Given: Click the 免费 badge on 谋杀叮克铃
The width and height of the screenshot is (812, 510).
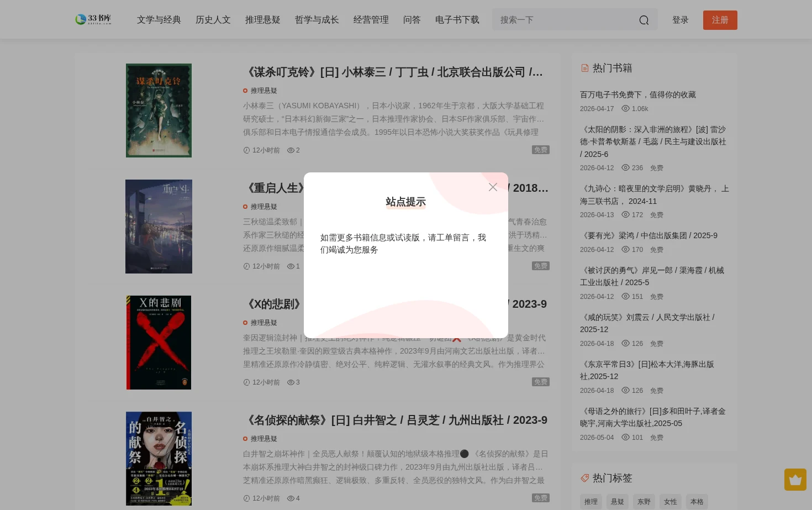Looking at the screenshot, I should (541, 150).
